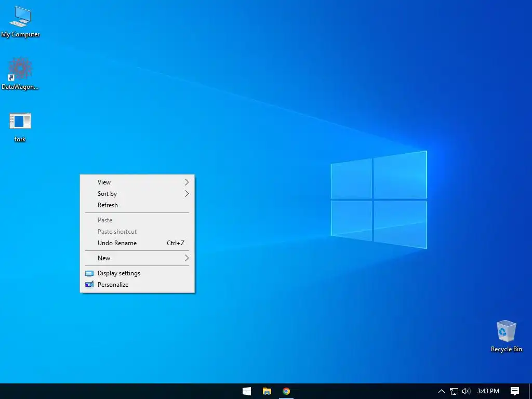Open the clock showing 3:43 PM
This screenshot has height=399, width=532.
488,391
